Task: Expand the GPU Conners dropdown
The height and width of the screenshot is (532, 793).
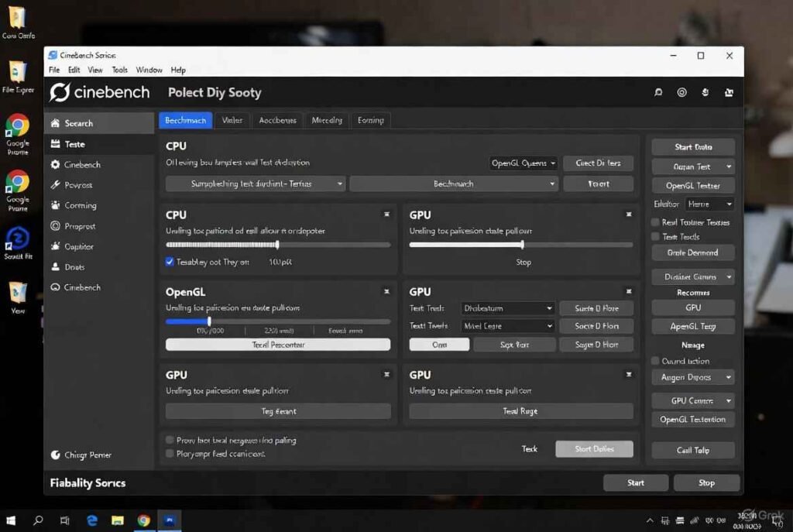Action: (692, 401)
